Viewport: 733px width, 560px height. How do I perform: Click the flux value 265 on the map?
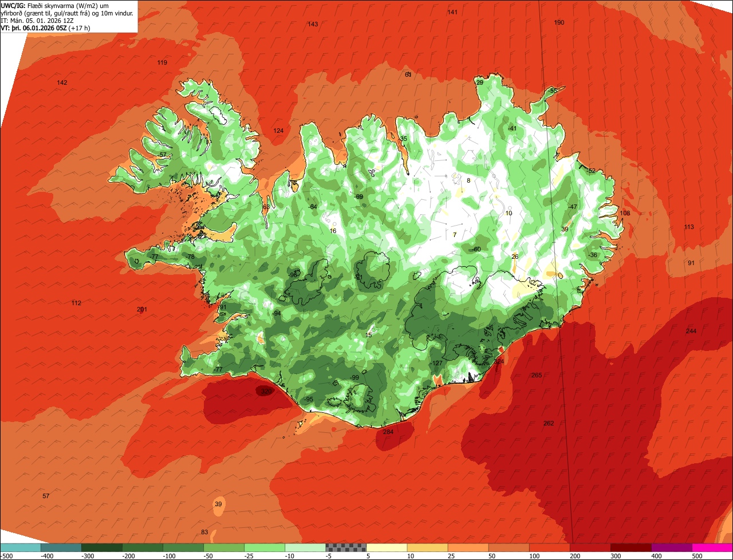coord(537,375)
